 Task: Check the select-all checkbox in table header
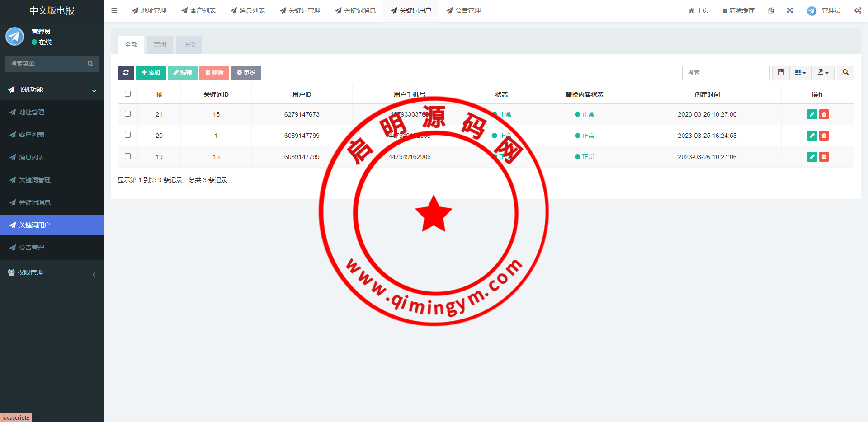(x=127, y=94)
